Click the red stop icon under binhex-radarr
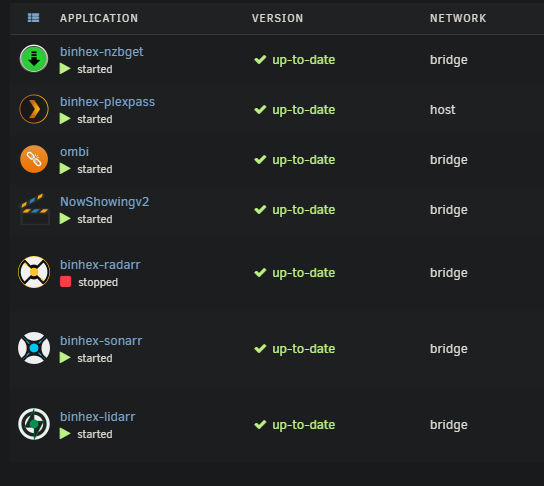This screenshot has height=486, width=544. (66, 282)
